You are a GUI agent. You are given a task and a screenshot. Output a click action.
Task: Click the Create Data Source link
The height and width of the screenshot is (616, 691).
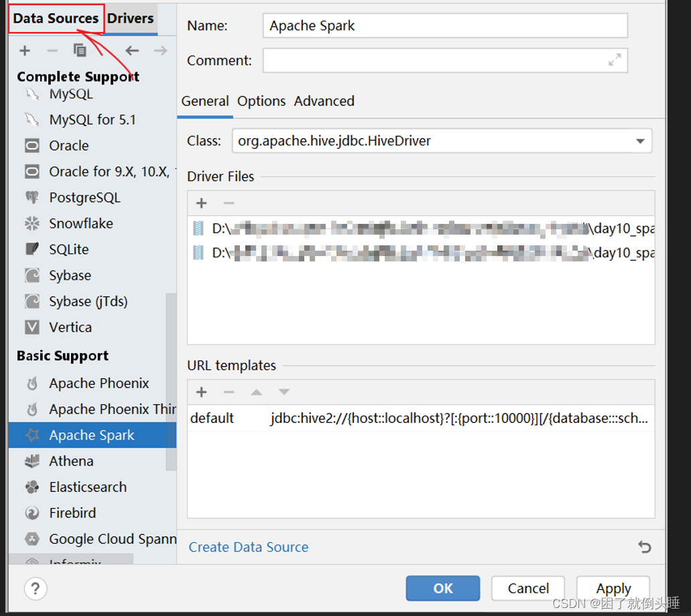click(248, 547)
